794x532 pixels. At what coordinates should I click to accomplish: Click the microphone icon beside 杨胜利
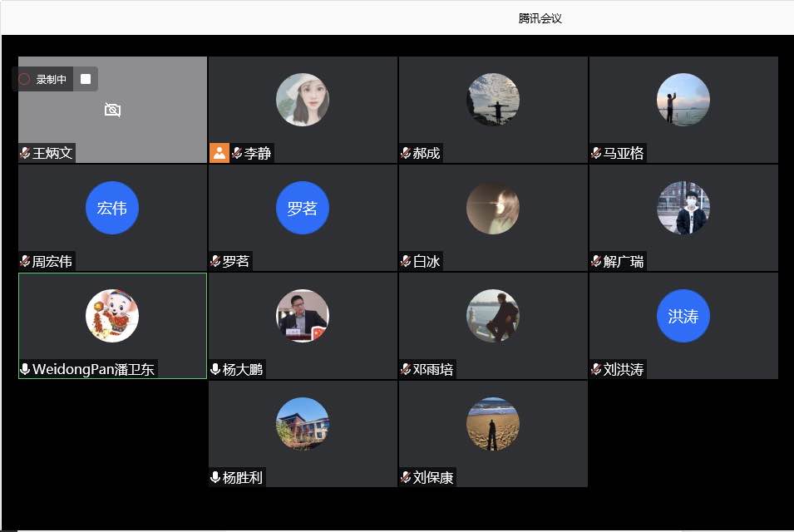pos(215,477)
